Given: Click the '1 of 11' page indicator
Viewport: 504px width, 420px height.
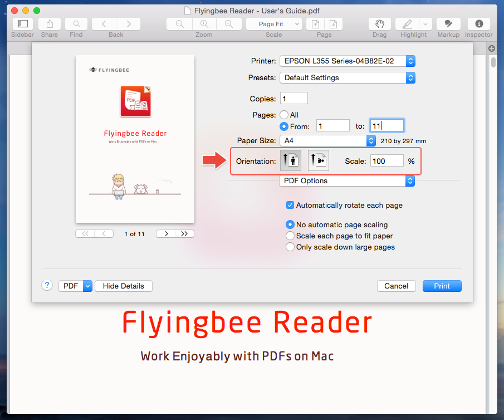Looking at the screenshot, I should (x=135, y=234).
